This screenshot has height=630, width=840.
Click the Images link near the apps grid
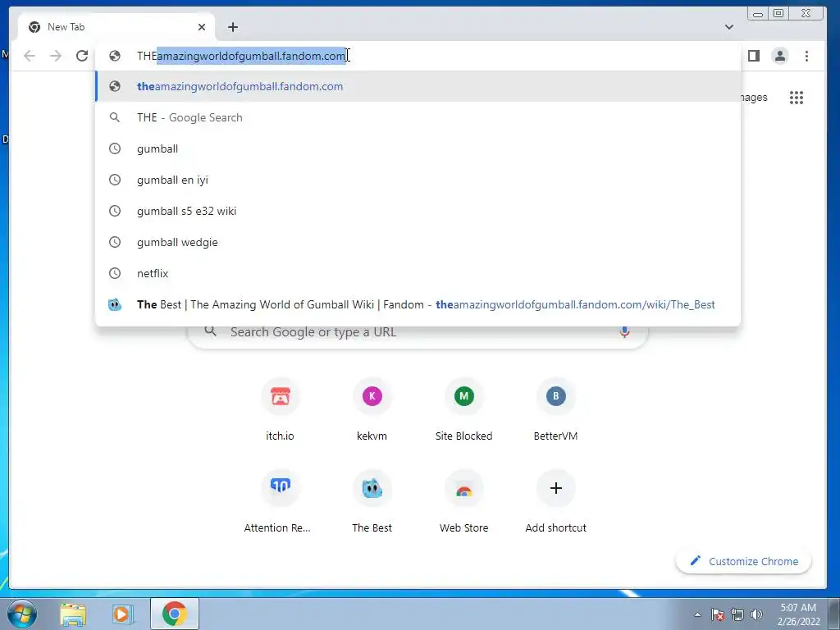754,98
